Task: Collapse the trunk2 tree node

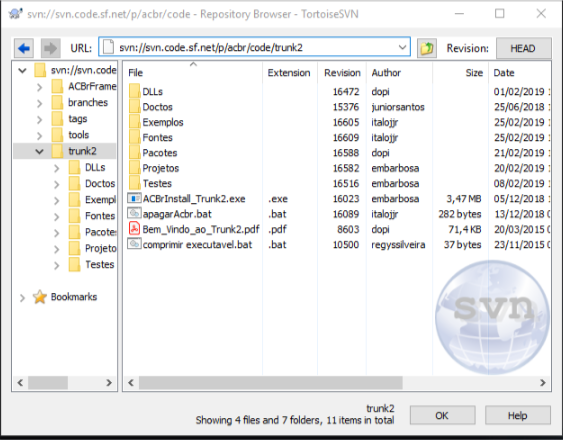Action: click(x=39, y=152)
